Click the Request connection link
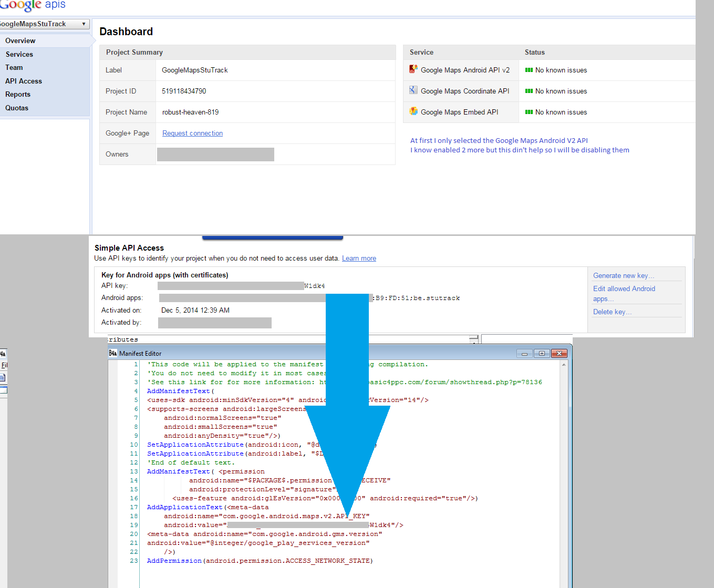The width and height of the screenshot is (714, 588). pos(192,133)
